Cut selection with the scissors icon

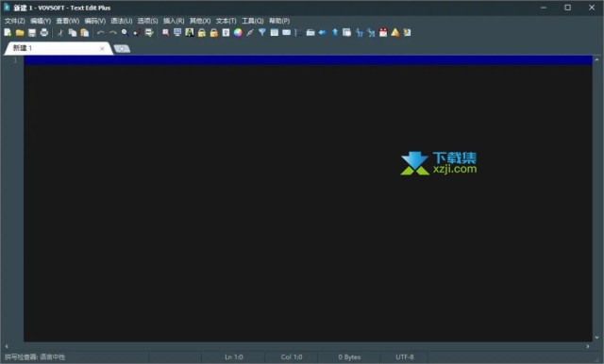click(x=60, y=33)
